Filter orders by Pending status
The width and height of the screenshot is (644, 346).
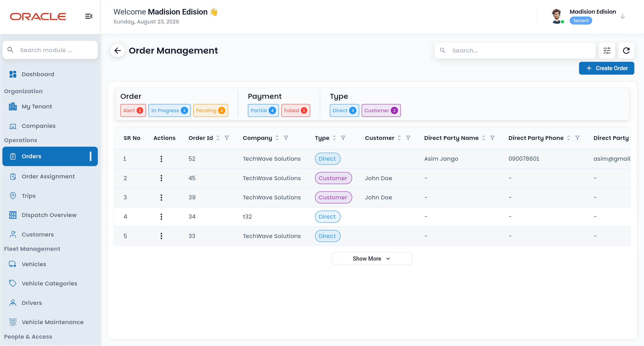point(210,110)
